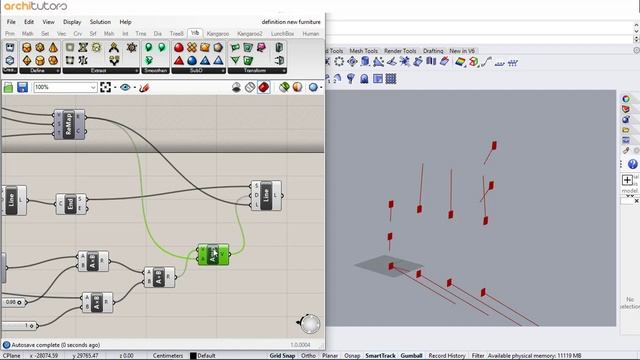Click the blue help question mark icon

pyautogui.click(x=632, y=164)
